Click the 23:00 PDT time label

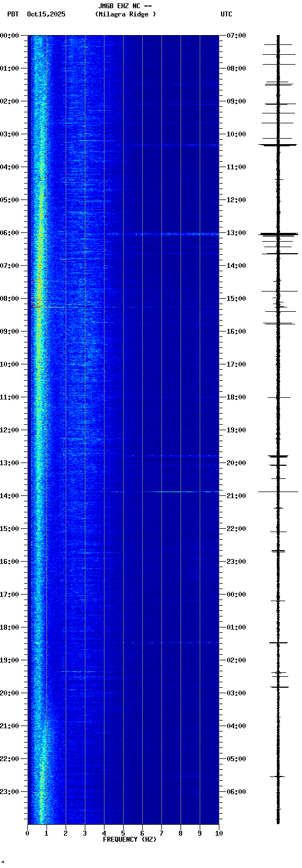tap(9, 792)
